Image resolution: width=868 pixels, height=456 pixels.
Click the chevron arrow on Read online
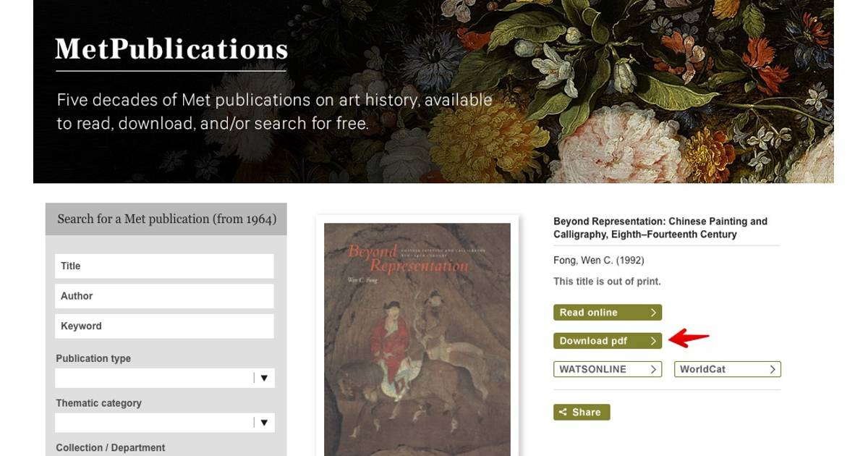(x=653, y=313)
